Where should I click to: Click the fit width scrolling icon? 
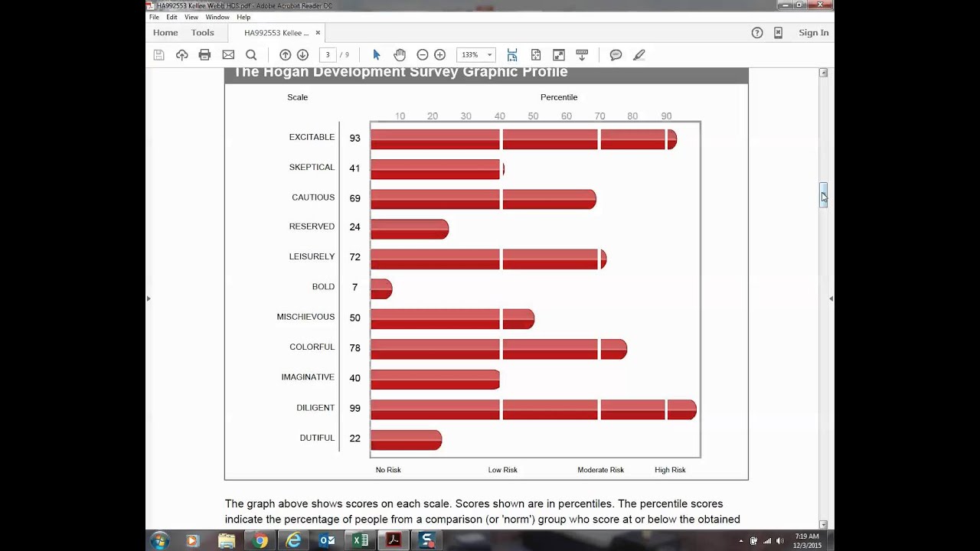[x=512, y=54]
